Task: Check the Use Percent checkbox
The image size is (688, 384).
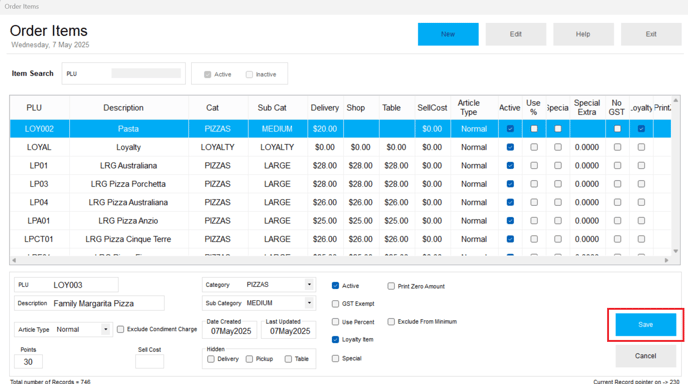Action: click(x=335, y=322)
